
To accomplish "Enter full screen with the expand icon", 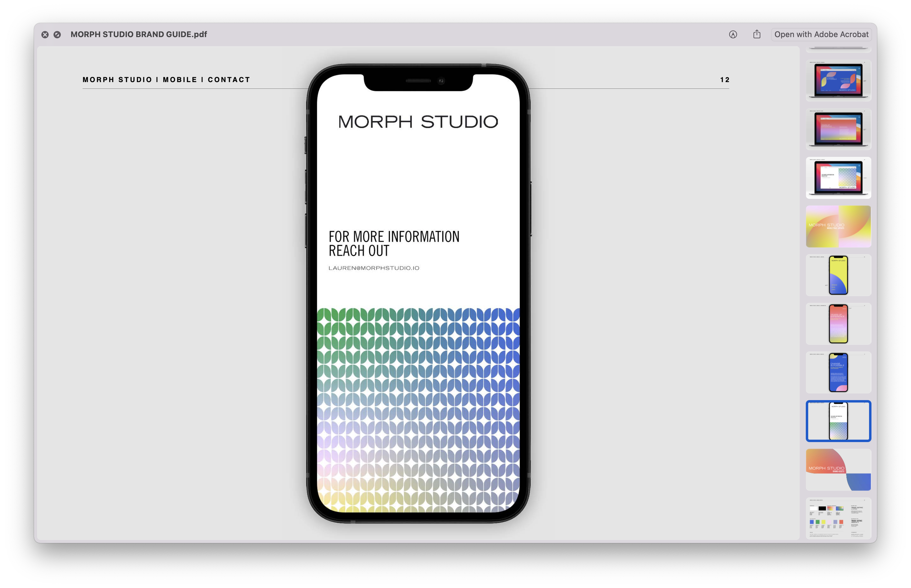I will tap(57, 34).
